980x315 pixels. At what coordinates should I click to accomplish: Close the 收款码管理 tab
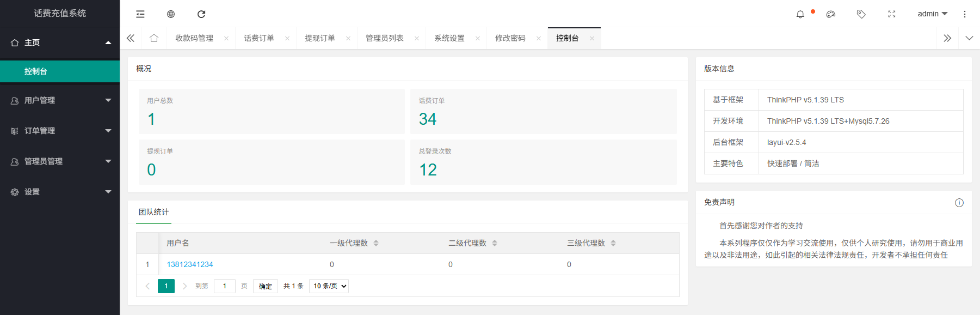pos(226,38)
